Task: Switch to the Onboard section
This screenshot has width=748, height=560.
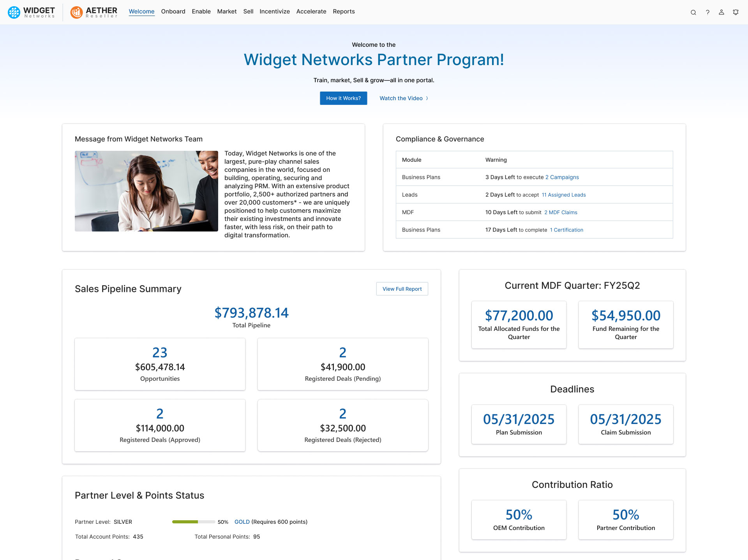Action: [173, 12]
